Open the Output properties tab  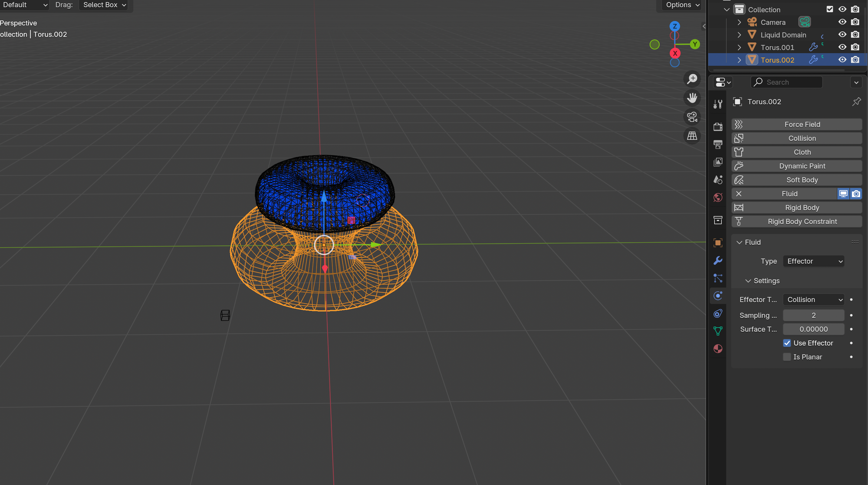tap(718, 144)
